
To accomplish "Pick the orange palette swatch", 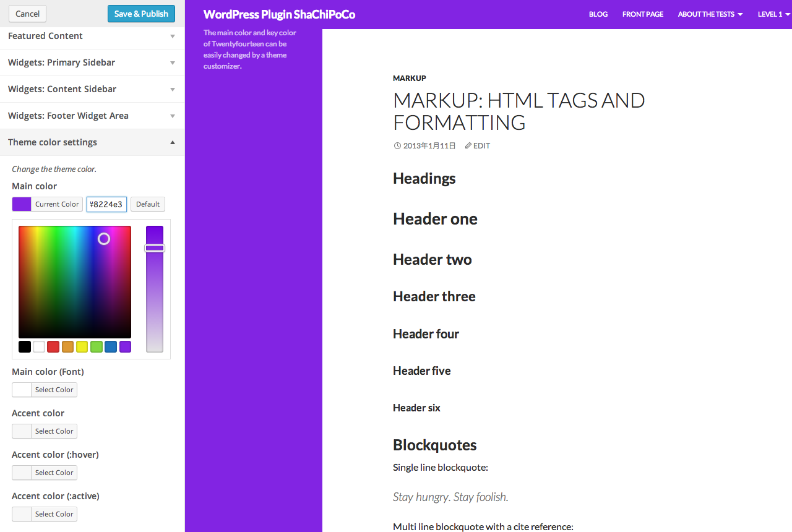I will coord(67,346).
